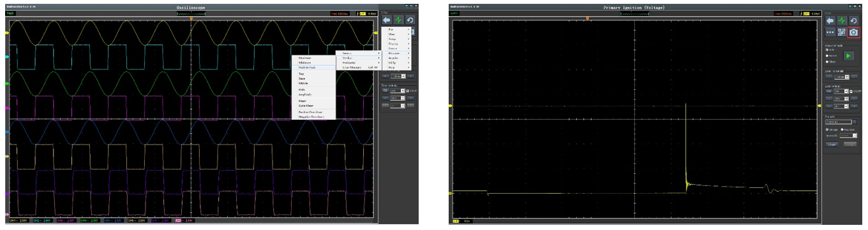
Task: Click the decrease time base arrow in Primary Ignition
Action: point(829,76)
